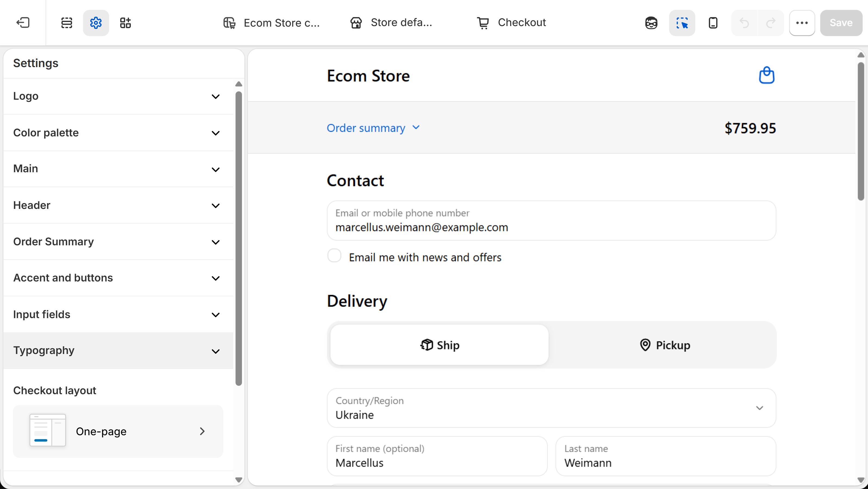Expand the Order Summary settings section
The width and height of the screenshot is (868, 489).
click(x=118, y=242)
